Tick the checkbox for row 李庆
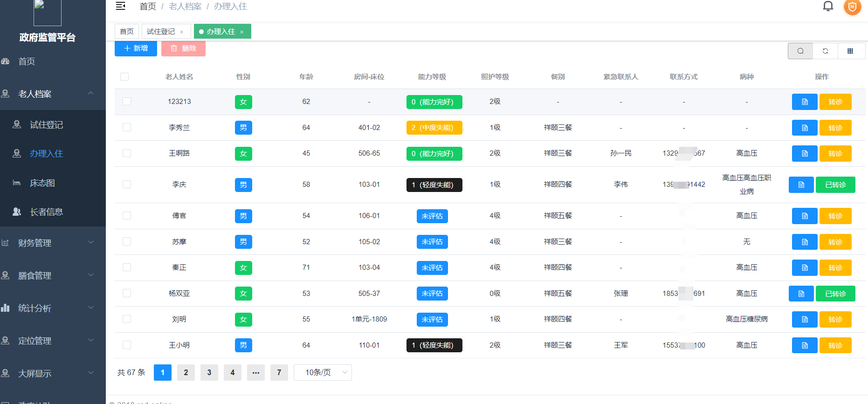 click(x=127, y=185)
